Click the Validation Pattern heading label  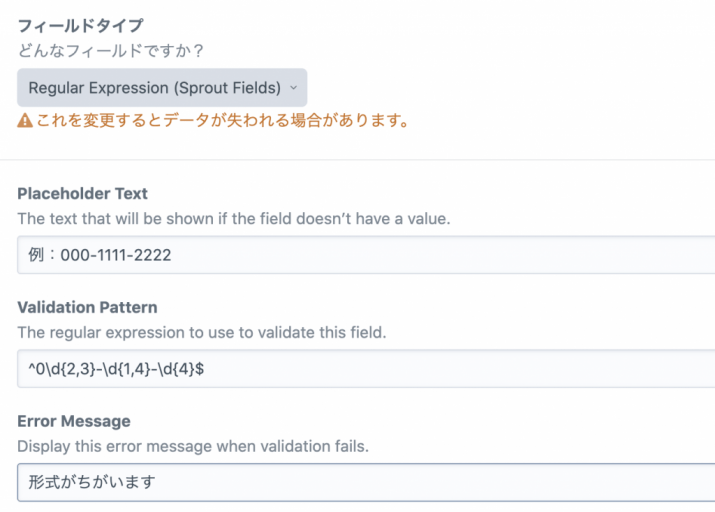pos(88,307)
